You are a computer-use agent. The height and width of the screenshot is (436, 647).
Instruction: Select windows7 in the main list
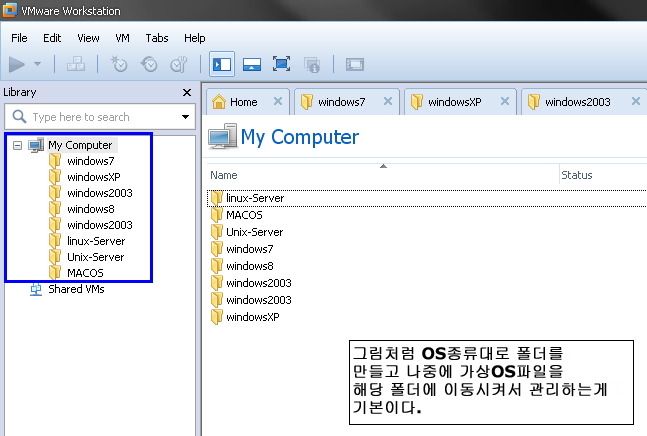[250, 249]
